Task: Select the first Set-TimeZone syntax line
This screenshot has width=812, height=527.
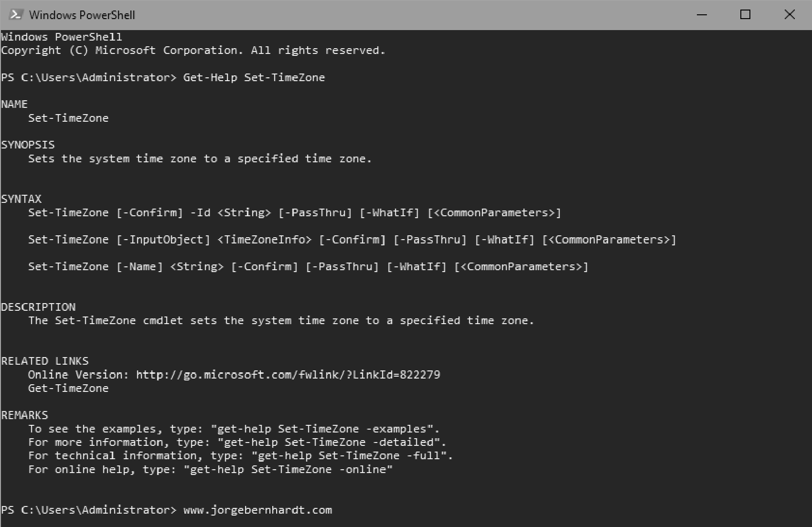Action: click(x=295, y=212)
